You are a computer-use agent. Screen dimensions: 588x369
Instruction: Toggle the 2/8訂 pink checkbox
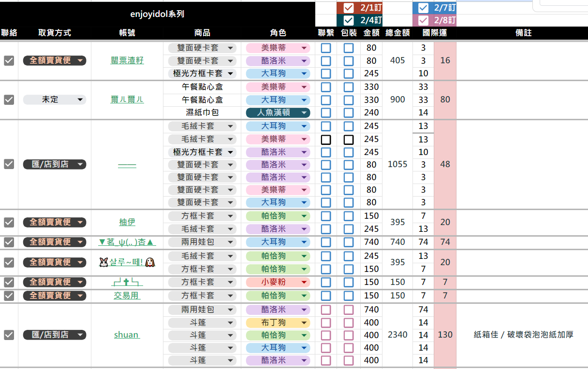point(423,20)
